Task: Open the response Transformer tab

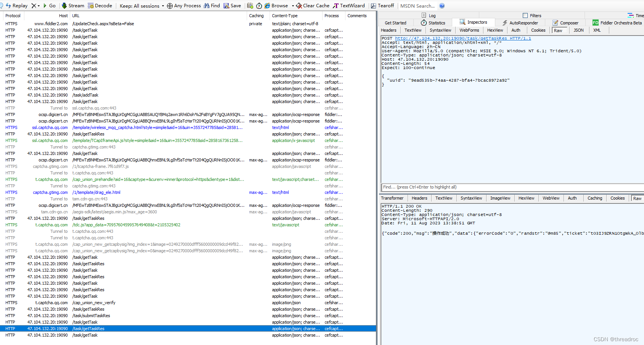Action: (x=392, y=198)
